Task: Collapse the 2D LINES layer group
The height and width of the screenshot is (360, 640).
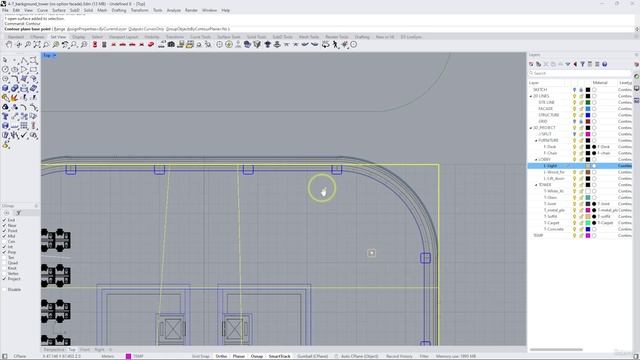Action: point(531,96)
